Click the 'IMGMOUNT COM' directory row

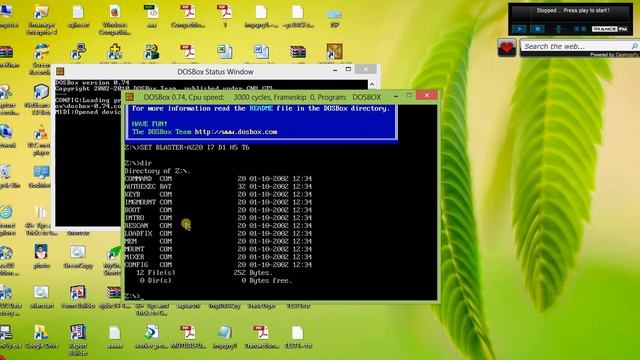point(218,202)
